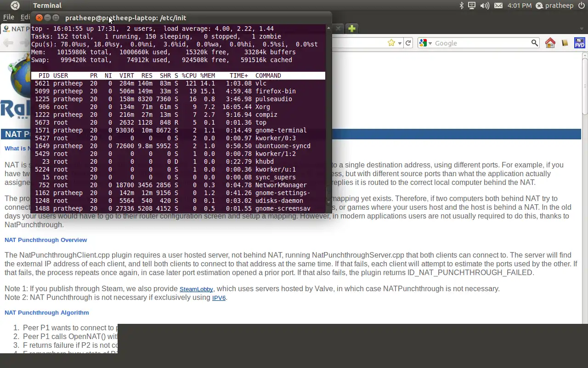Open a new Firefox tab with green plus
Viewport: 588px width, 368px height.
point(352,29)
